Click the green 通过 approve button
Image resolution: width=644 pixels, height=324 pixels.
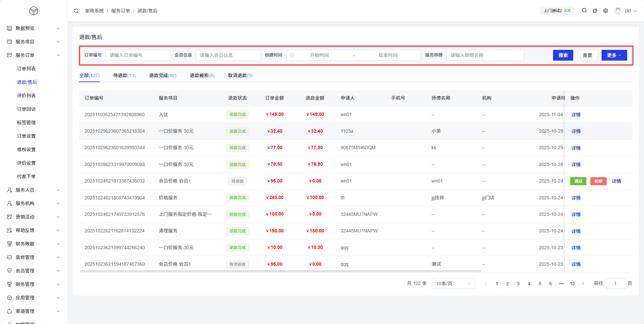click(x=578, y=181)
